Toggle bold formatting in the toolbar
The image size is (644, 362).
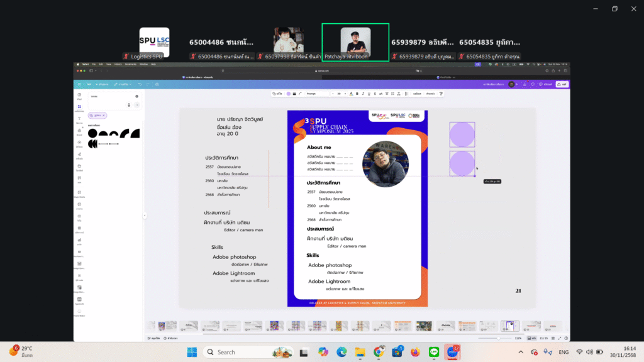(x=357, y=94)
